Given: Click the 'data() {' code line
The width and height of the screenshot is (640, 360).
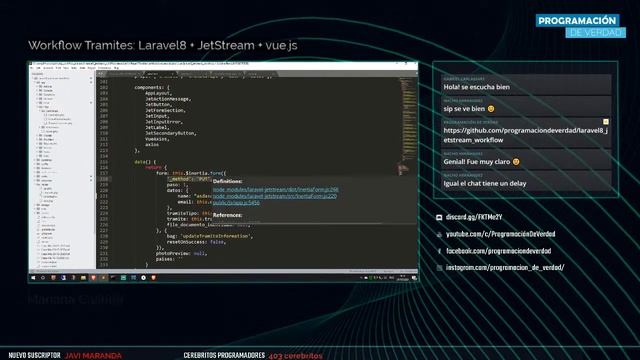Looking at the screenshot, I should point(145,162).
